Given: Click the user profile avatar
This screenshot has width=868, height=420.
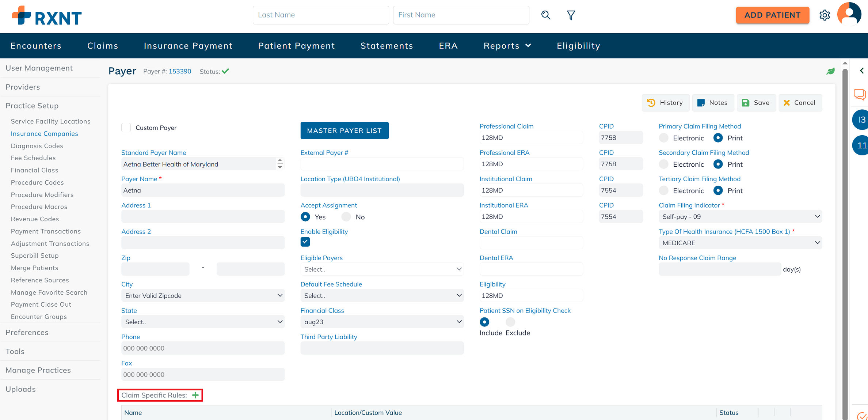Looking at the screenshot, I should (849, 14).
